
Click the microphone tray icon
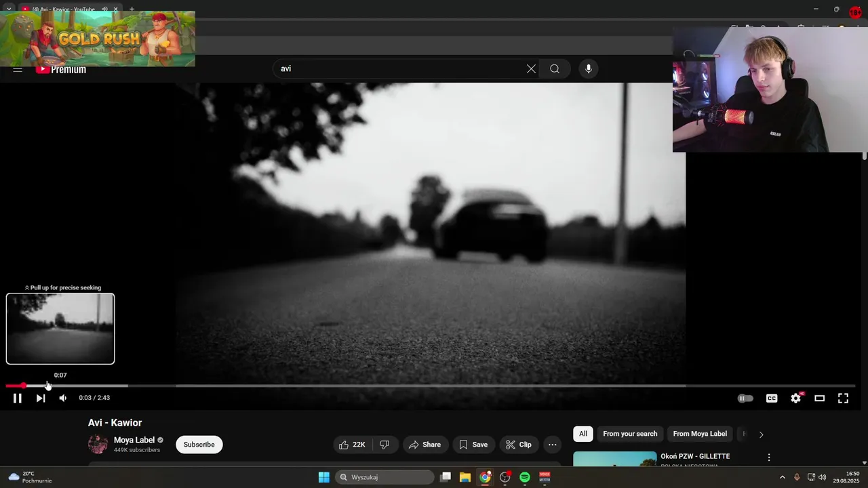coord(797,477)
